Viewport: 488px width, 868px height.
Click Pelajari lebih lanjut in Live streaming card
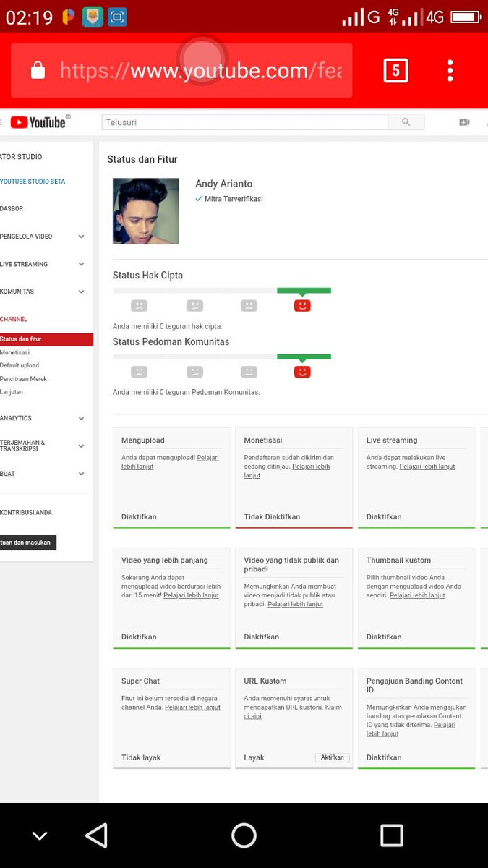coord(427,467)
